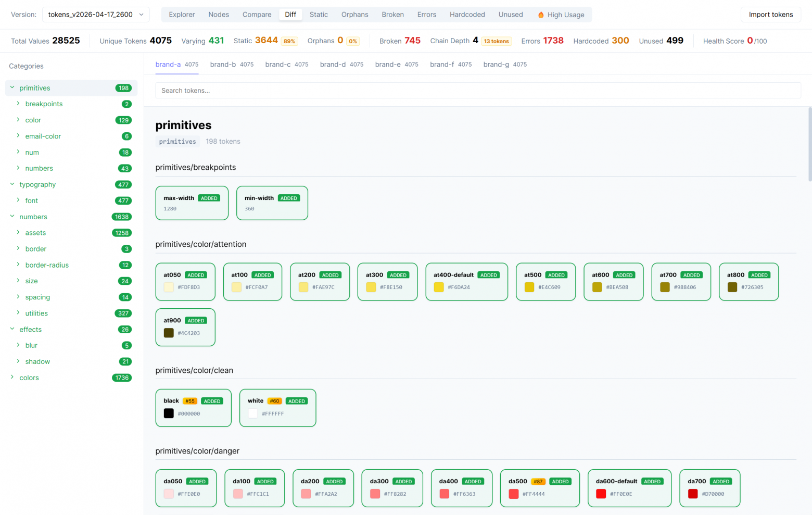Click the #60 usage badge on white token
The width and height of the screenshot is (812, 515).
(274, 401)
